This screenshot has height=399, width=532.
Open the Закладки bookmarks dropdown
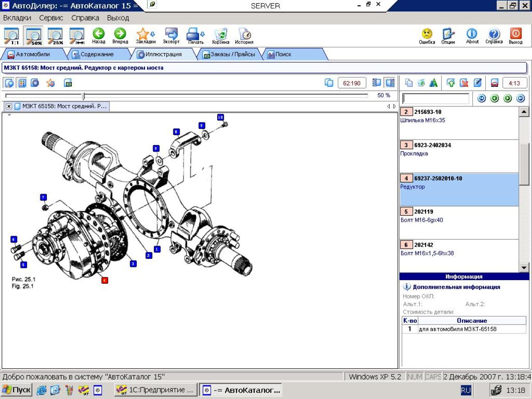coord(145,36)
